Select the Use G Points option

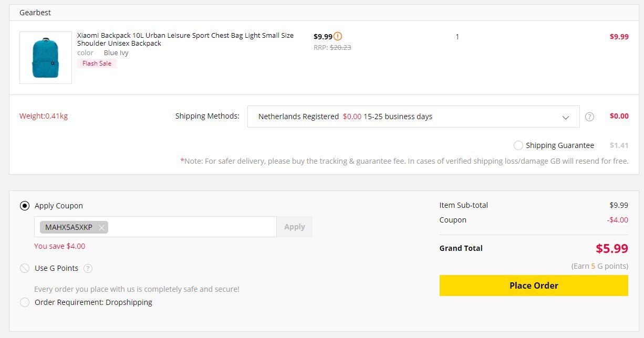coord(25,268)
